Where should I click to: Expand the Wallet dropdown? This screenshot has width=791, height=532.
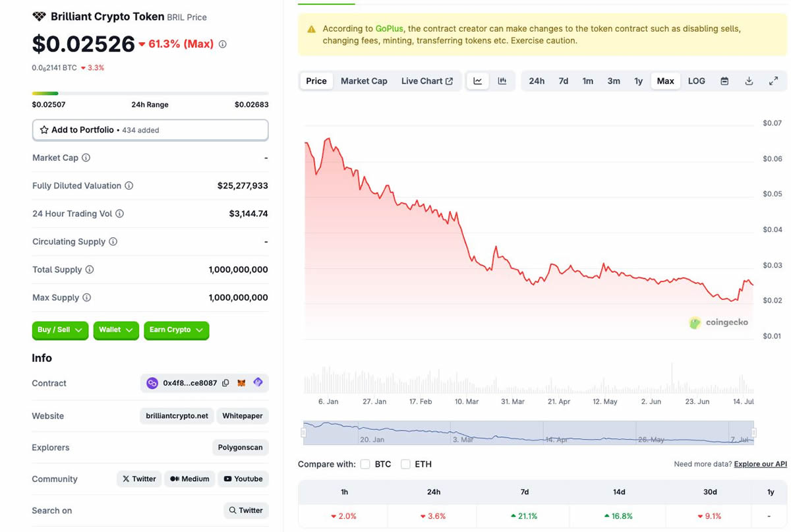coord(115,330)
